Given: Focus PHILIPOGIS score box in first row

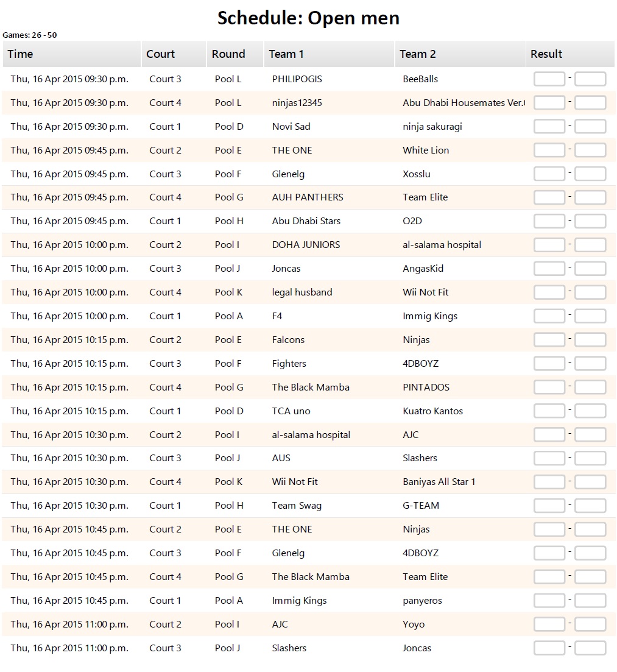Looking at the screenshot, I should tap(549, 79).
